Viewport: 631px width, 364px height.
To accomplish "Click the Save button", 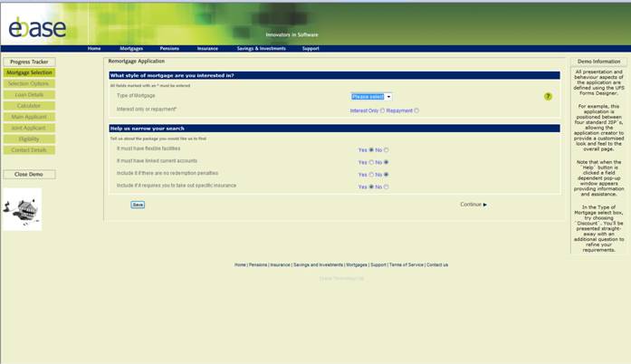I will [138, 205].
